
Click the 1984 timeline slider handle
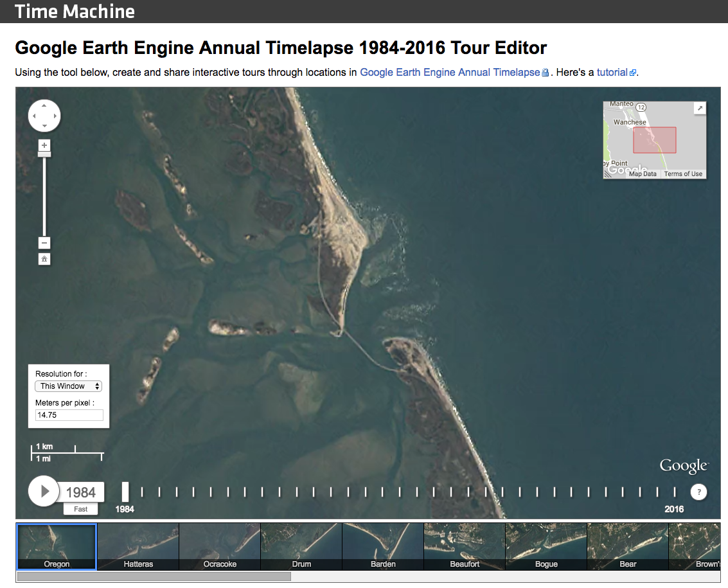point(125,492)
